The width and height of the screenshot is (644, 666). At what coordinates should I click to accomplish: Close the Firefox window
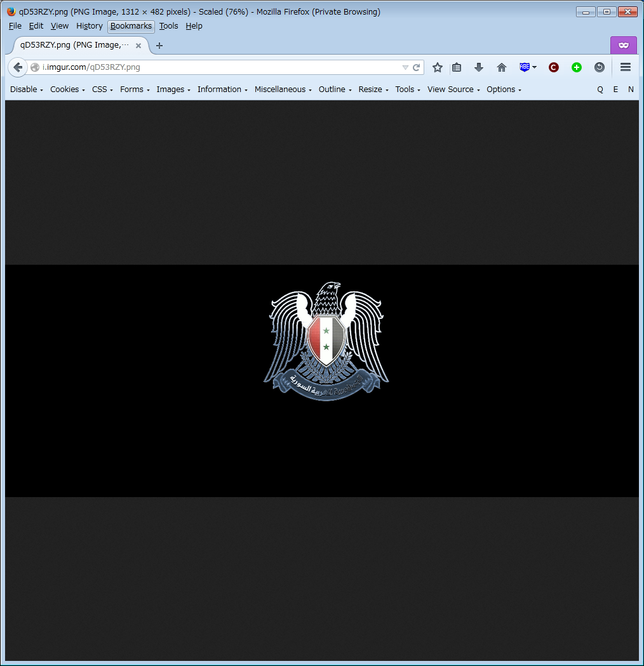click(628, 12)
